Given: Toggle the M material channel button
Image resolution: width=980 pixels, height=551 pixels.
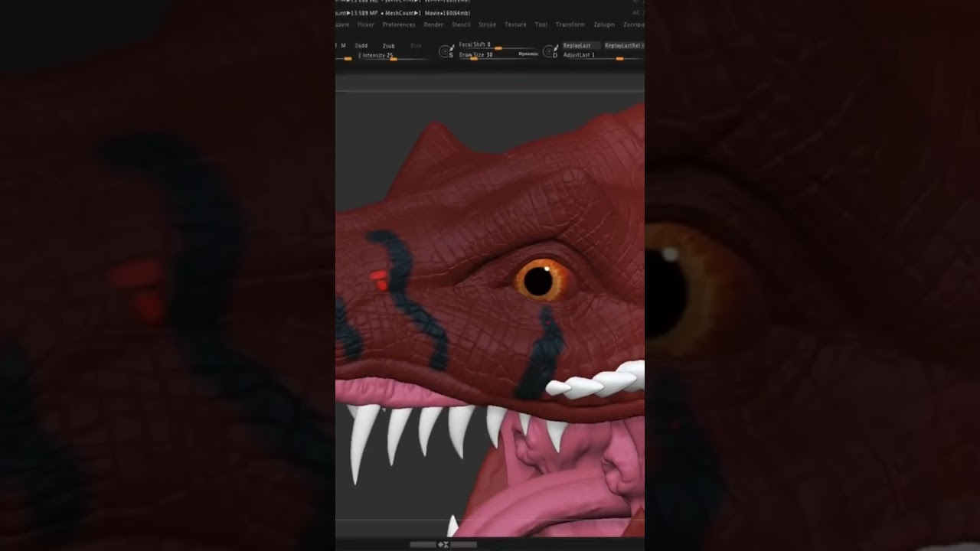Looking at the screenshot, I should click(343, 46).
